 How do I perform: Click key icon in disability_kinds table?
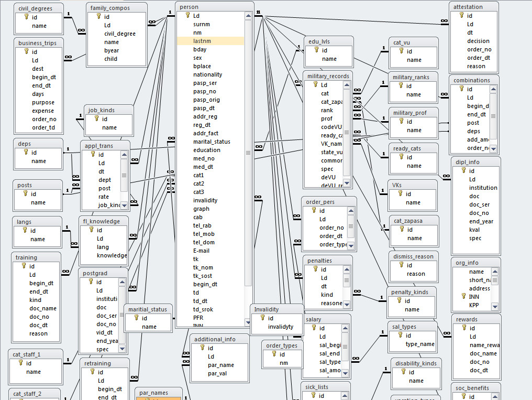coord(403,372)
